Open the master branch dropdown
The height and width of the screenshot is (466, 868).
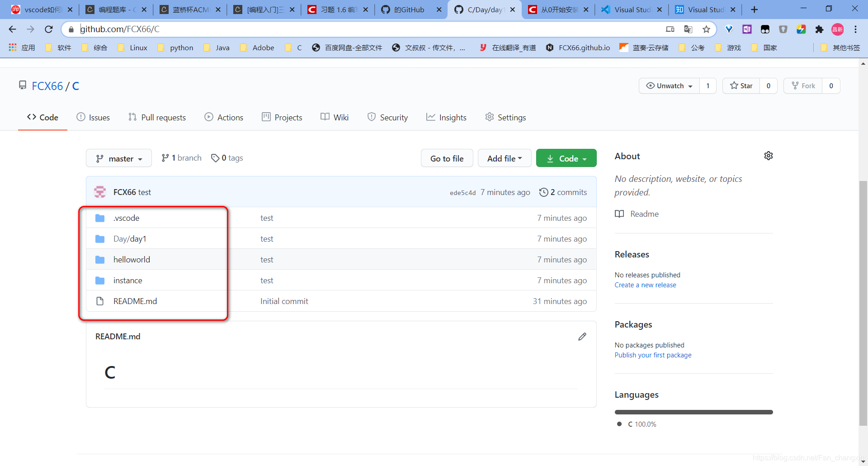[x=118, y=158]
